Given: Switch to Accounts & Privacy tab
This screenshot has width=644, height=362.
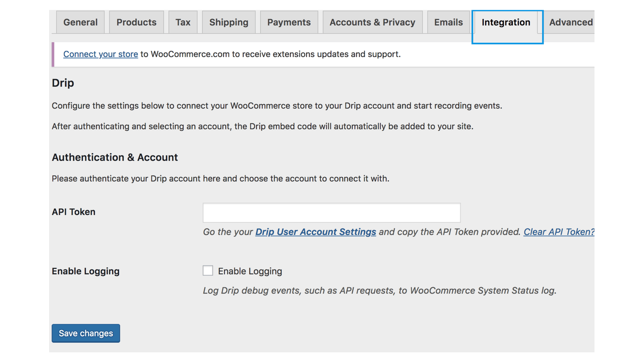Looking at the screenshot, I should [372, 22].
